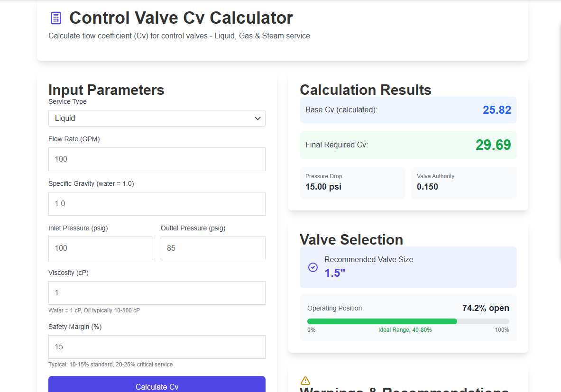Focus the Inlet Pressure (psig) input
Viewport: 561px width, 392px height.
pos(101,248)
